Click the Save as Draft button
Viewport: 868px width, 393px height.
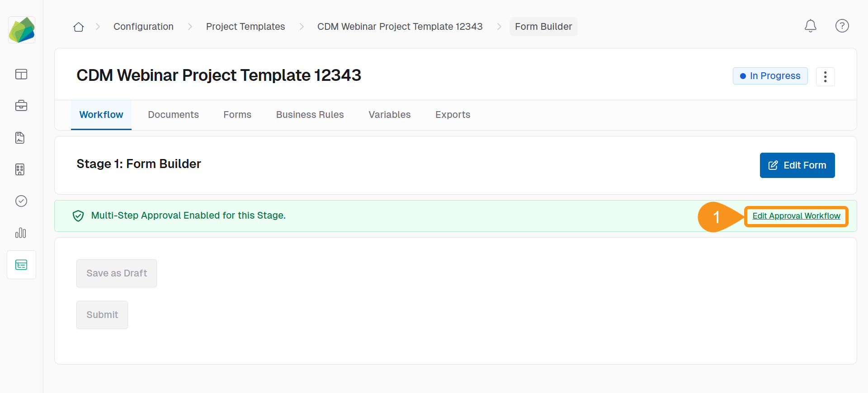coord(116,273)
